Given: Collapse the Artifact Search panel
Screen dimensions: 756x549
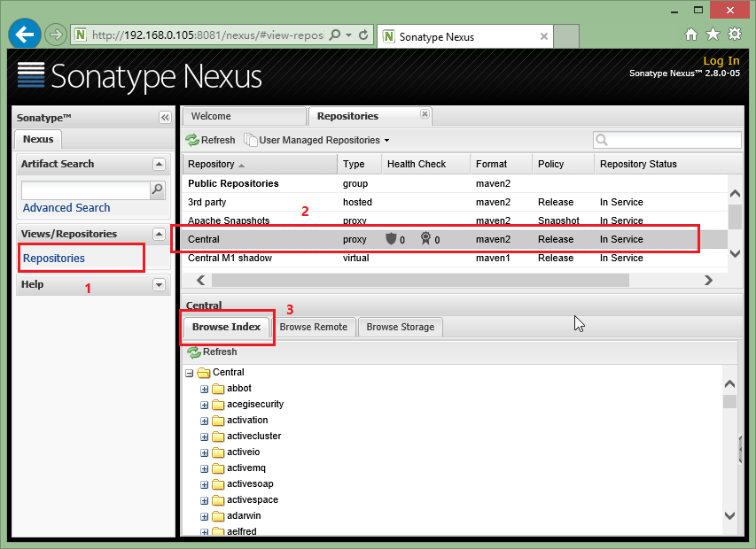Looking at the screenshot, I should (160, 164).
